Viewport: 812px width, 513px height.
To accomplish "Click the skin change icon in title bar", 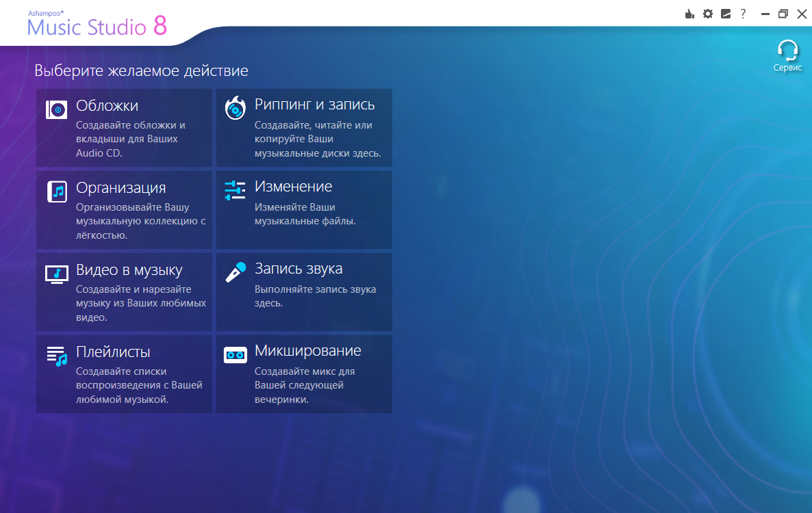I will pos(726,14).
